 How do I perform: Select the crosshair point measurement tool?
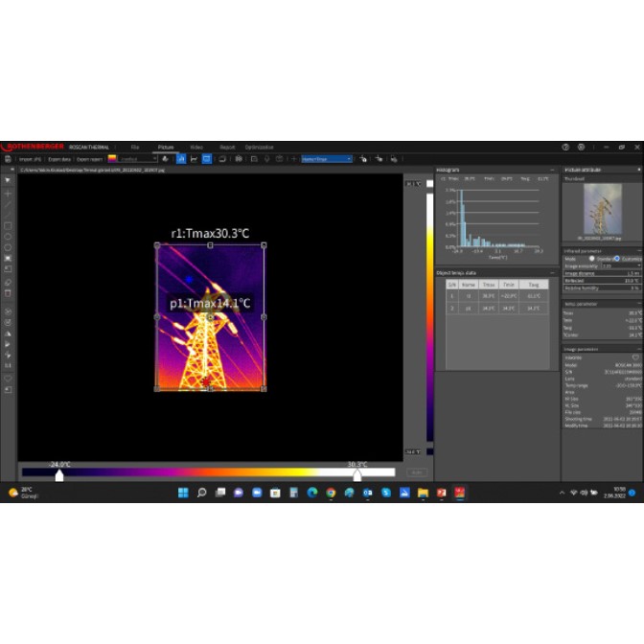pos(8,193)
